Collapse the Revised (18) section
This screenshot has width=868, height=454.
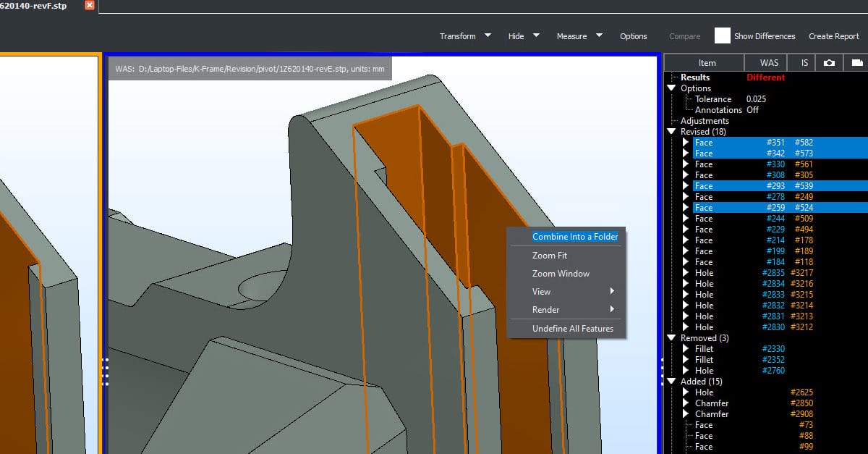[671, 131]
